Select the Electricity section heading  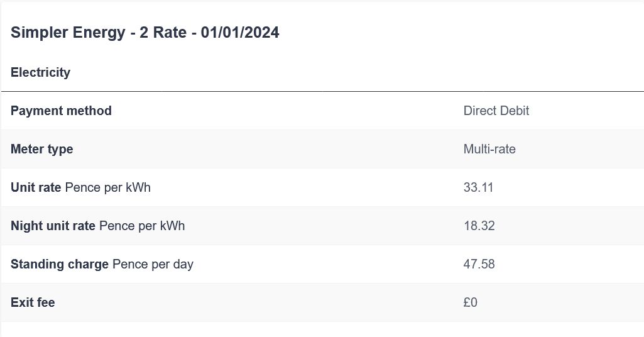point(40,72)
